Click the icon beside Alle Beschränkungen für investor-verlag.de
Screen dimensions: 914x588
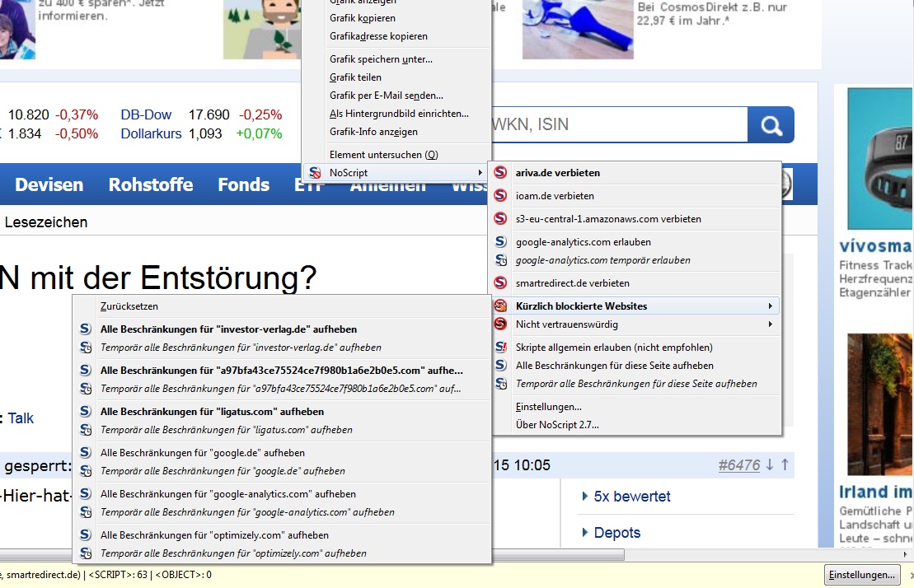click(x=85, y=329)
